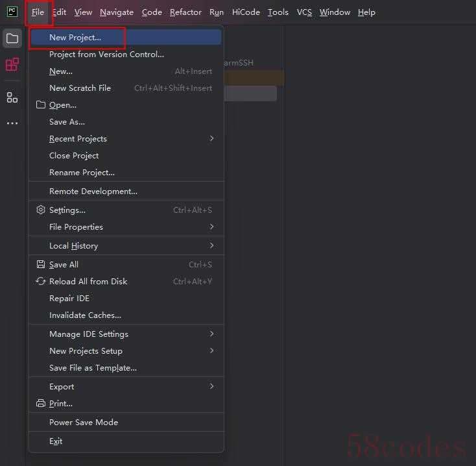Choose Save As... from File menu
This screenshot has height=466, width=476.
[x=126, y=122]
